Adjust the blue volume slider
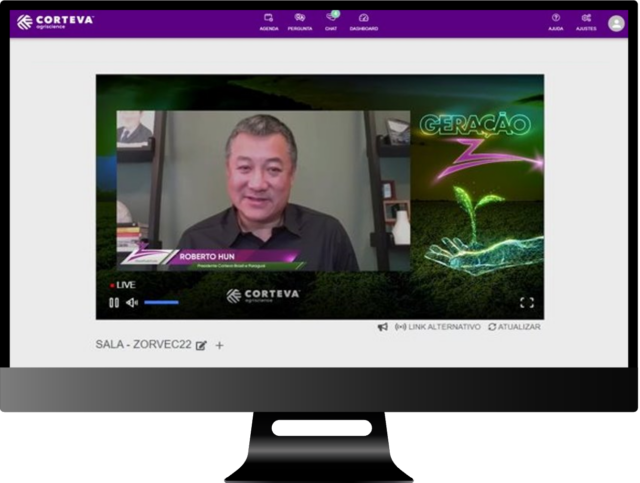The width and height of the screenshot is (640, 483). click(161, 302)
